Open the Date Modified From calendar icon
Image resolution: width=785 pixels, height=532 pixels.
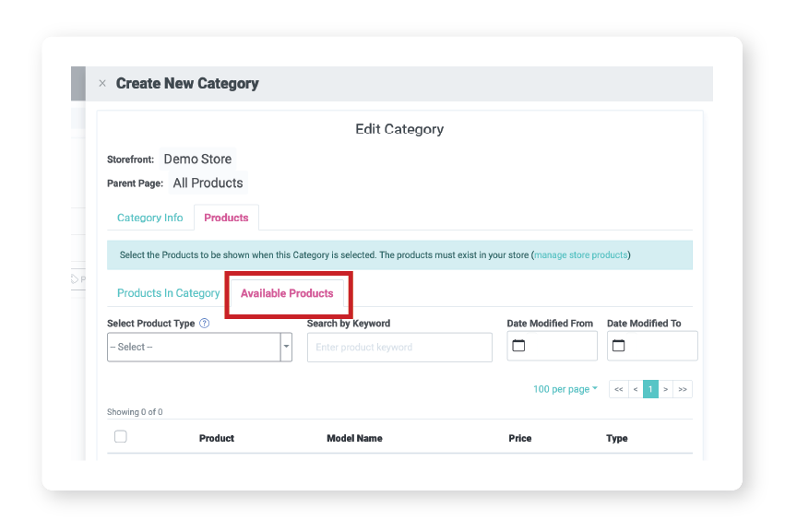pyautogui.click(x=518, y=346)
